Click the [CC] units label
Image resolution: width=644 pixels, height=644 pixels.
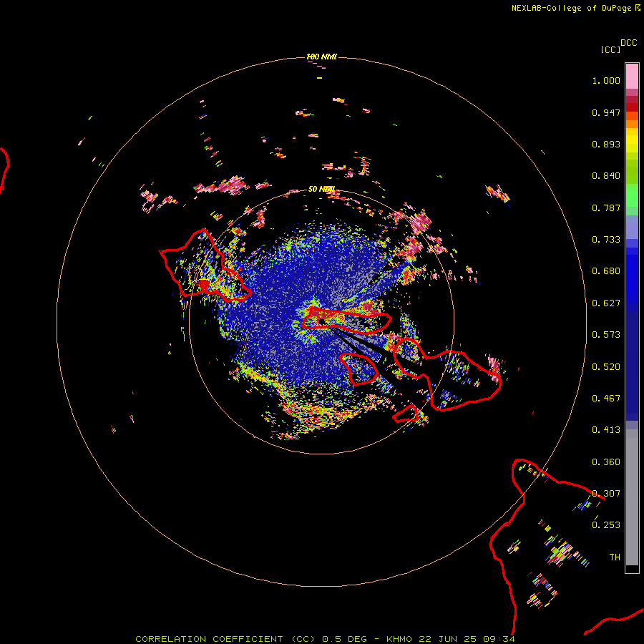(x=610, y=49)
